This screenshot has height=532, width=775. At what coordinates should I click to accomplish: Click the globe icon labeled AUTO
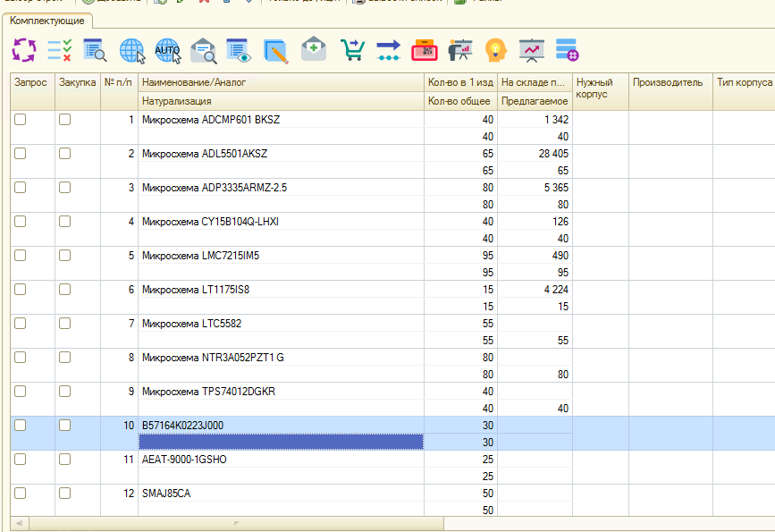[167, 50]
